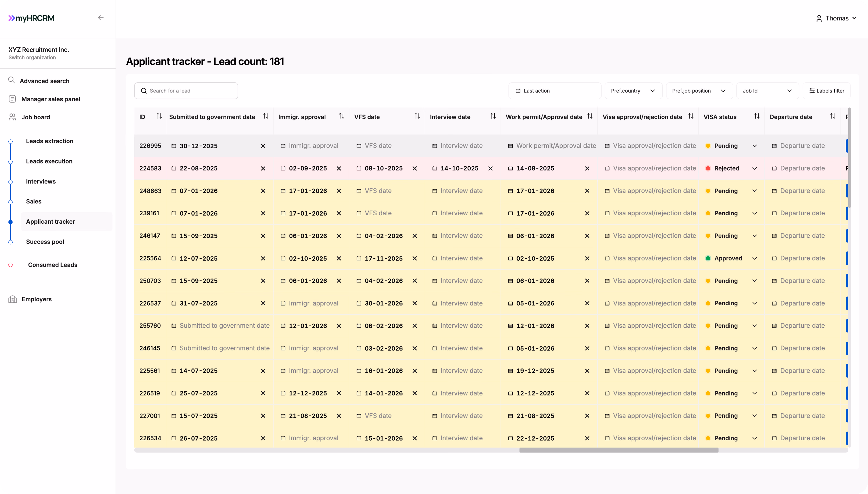Viewport: 868px width, 494px height.
Task: Clear submitted date 30-12-2025 for lead 226995
Action: [263, 146]
